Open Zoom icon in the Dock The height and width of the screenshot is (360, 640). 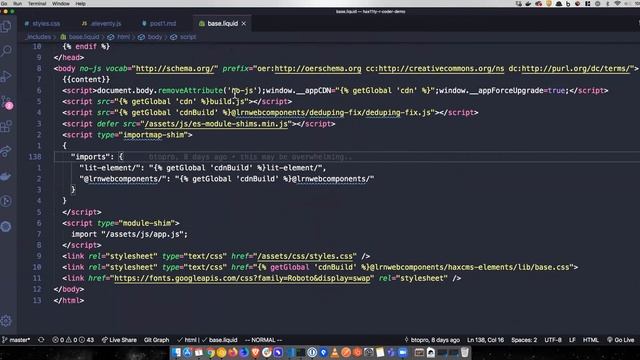[403, 353]
